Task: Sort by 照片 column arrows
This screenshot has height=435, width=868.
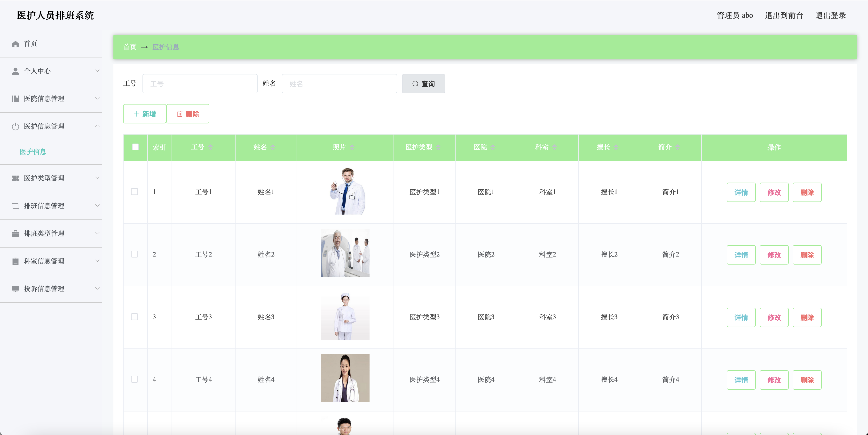Action: pyautogui.click(x=352, y=147)
